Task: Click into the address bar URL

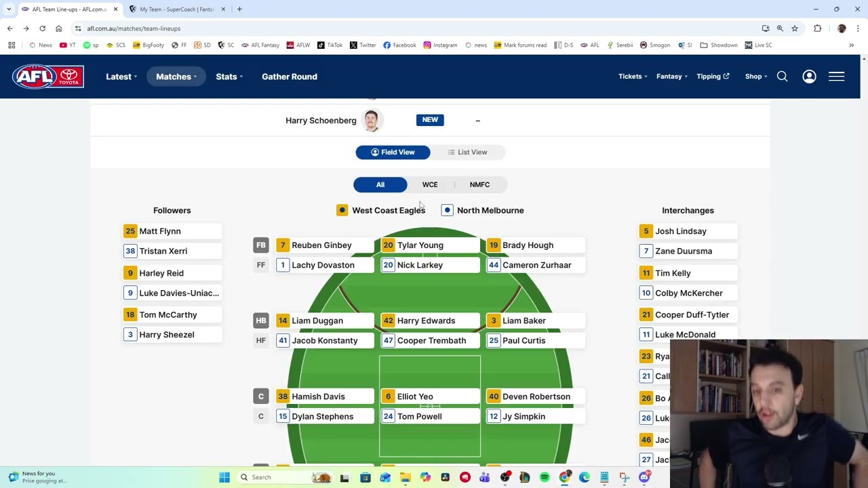Action: 134,28
